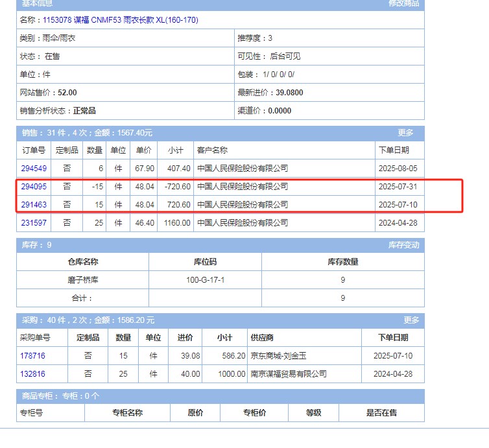Click quantity -15 cell
This screenshot has height=448, width=489.
click(x=95, y=187)
